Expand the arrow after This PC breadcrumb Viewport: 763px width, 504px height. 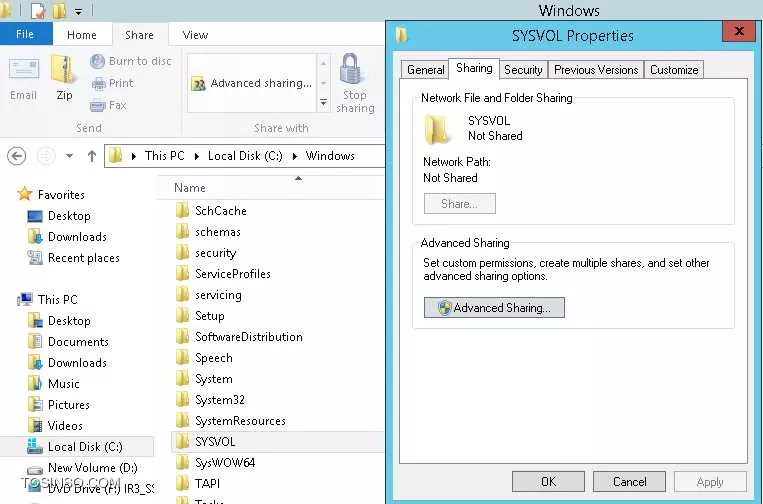pyautogui.click(x=197, y=156)
